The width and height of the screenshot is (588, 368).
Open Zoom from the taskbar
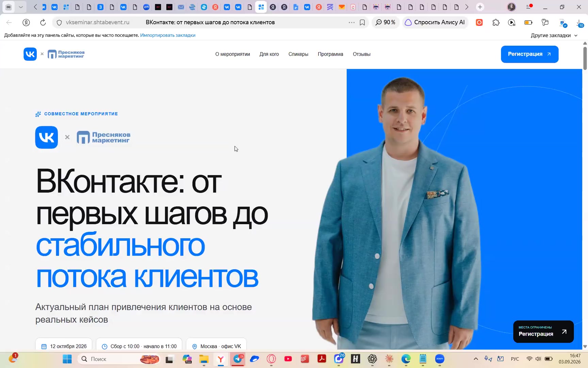point(440,359)
